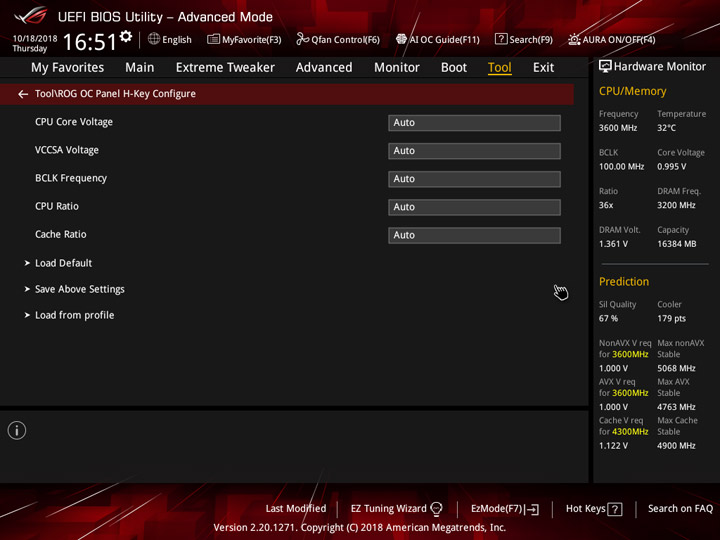Open the Cache Ratio Auto field
This screenshot has height=540, width=720.
(474, 235)
